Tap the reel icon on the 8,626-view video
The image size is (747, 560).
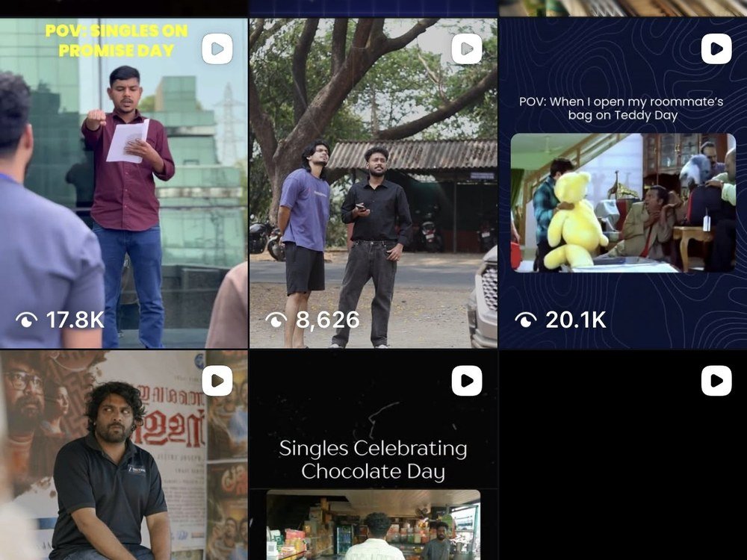point(467,49)
